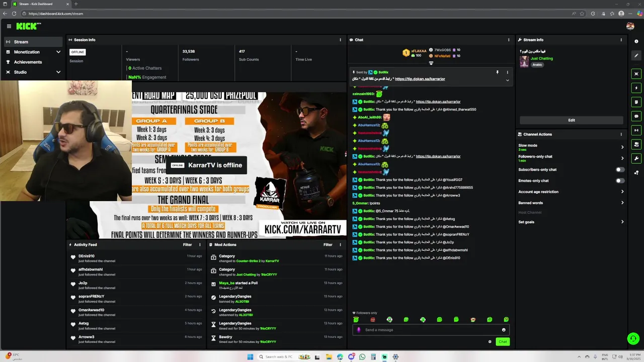Open Account age restriction settings
Screen dimensions: 644x362
click(x=571, y=192)
